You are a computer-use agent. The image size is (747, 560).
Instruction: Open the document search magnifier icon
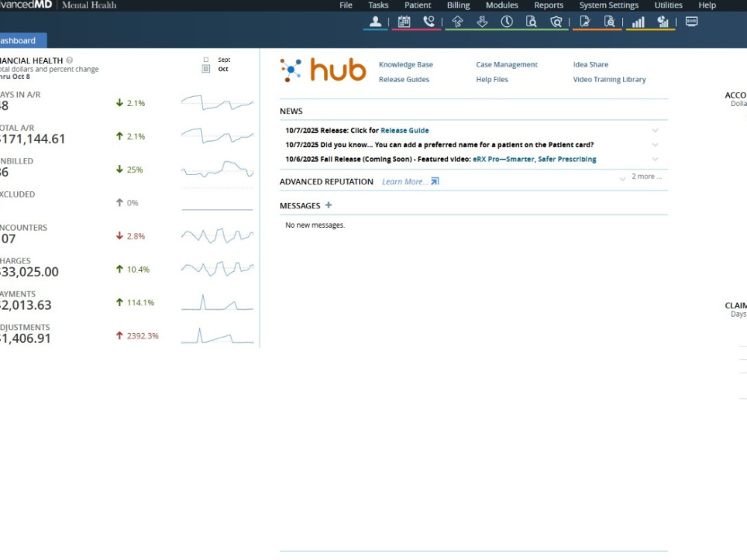point(531,22)
